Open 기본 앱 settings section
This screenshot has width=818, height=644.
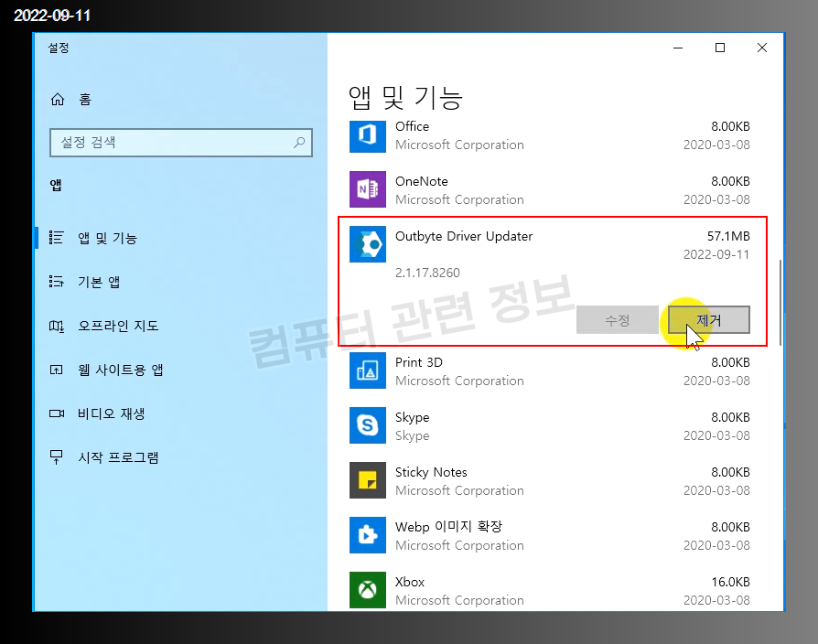(x=99, y=282)
